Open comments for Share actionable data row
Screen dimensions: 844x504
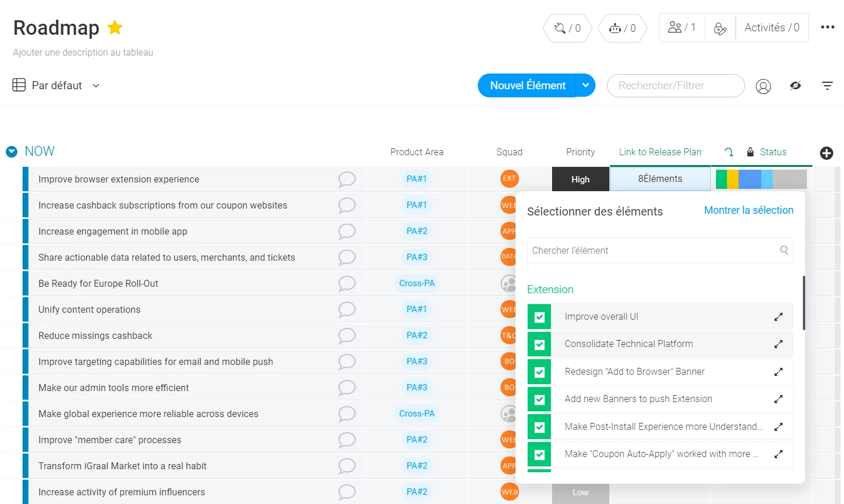(347, 257)
